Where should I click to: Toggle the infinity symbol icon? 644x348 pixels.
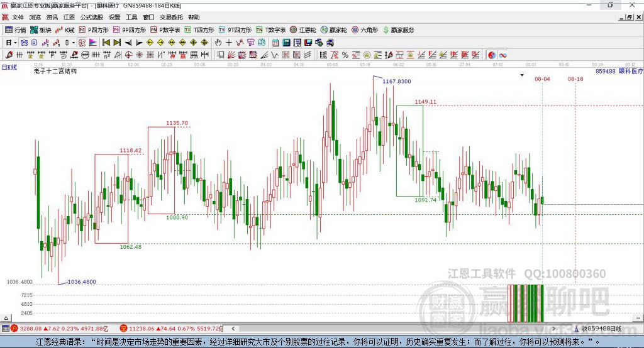(502, 55)
